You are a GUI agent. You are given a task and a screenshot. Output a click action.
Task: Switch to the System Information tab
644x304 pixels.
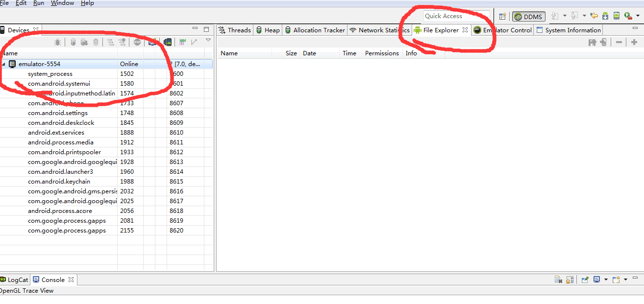pos(569,30)
